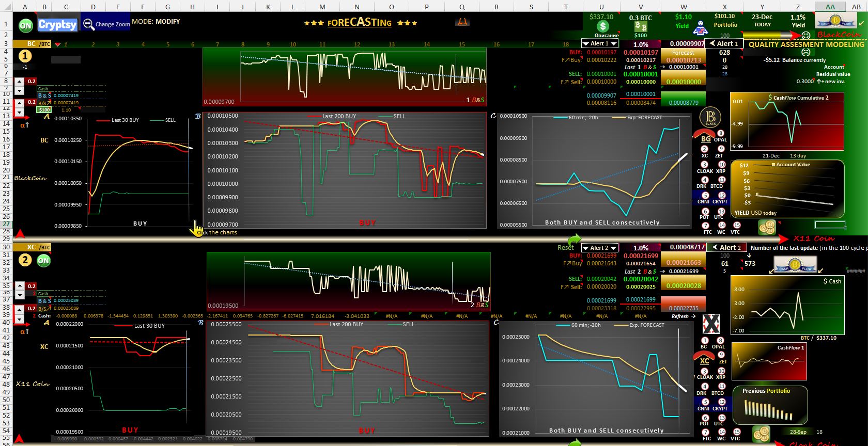
Task: Click the Change Zoom magnifier icon
Action: [88, 24]
